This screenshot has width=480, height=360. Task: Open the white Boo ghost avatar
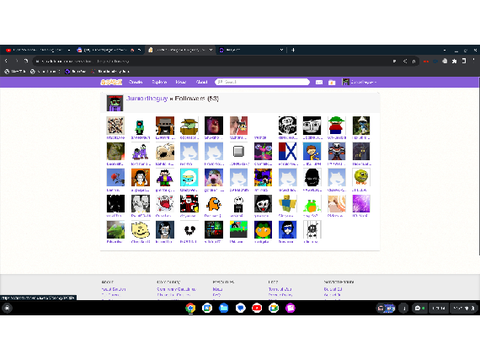tap(165, 204)
